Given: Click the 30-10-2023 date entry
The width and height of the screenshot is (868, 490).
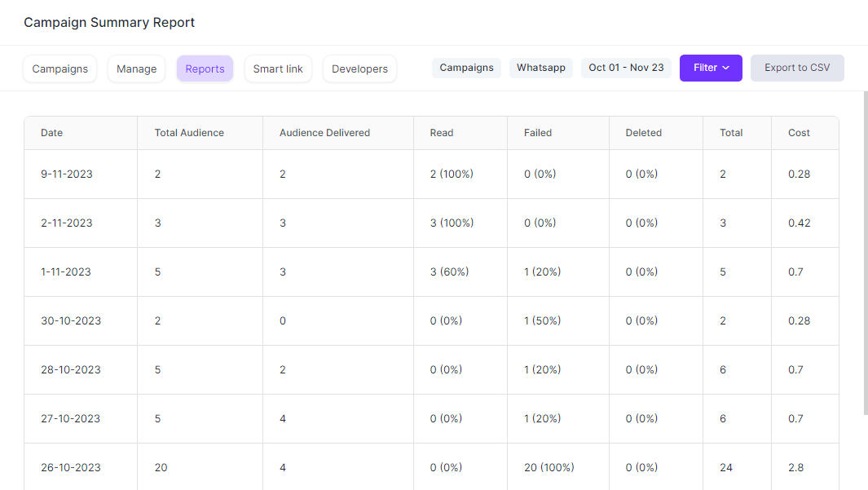Looking at the screenshot, I should point(70,320).
